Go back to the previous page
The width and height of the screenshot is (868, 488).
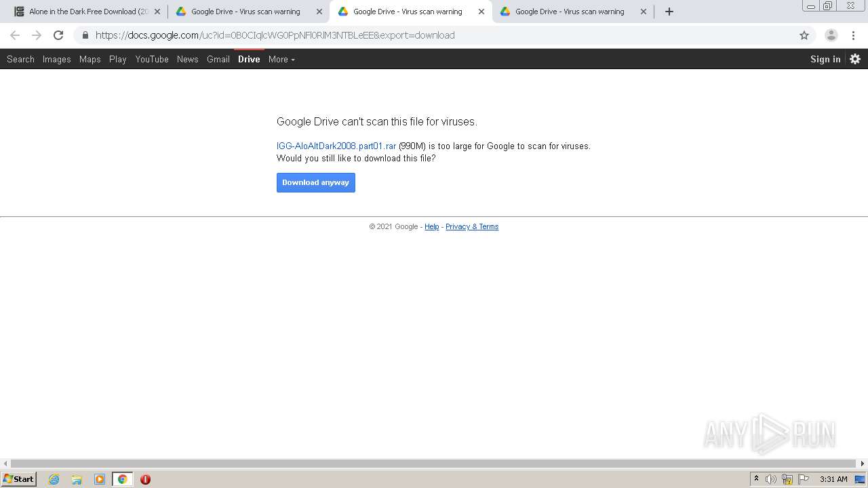tap(15, 35)
